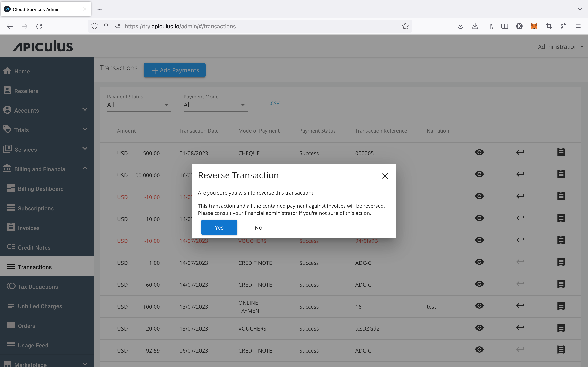This screenshot has width=588, height=367.
Task: Click inside the browser address bar
Action: click(x=219, y=26)
